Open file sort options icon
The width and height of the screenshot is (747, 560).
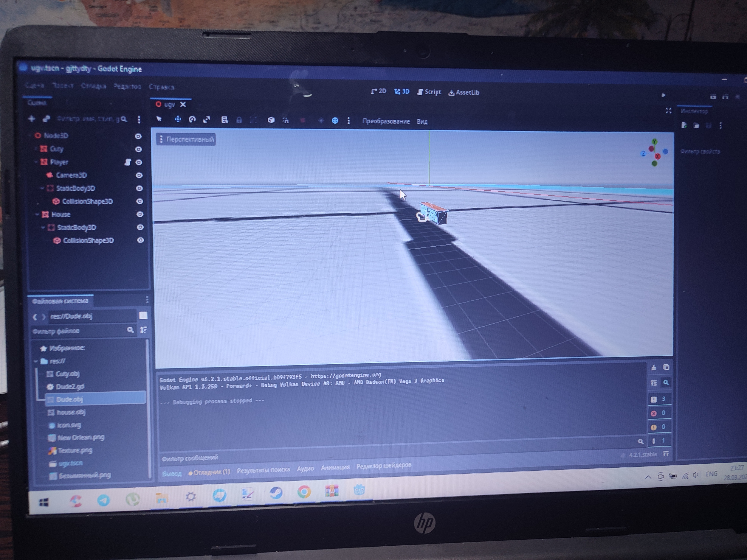pyautogui.click(x=144, y=330)
